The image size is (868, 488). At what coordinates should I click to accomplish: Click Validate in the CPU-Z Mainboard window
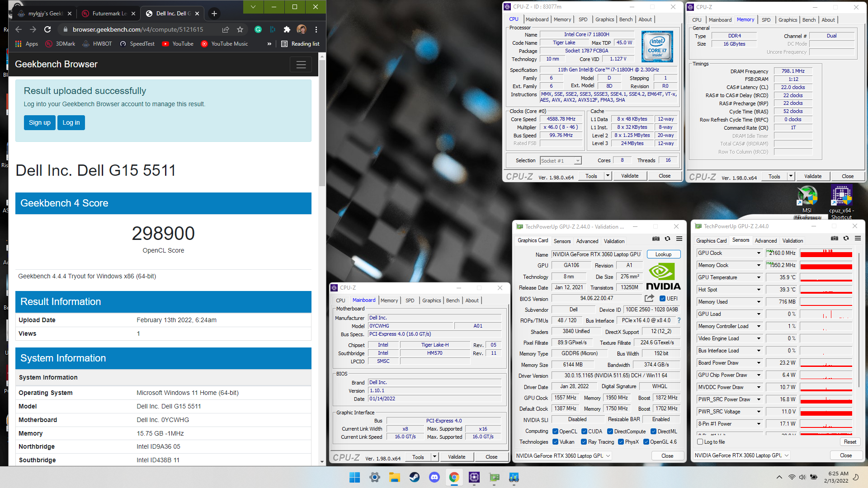(457, 457)
